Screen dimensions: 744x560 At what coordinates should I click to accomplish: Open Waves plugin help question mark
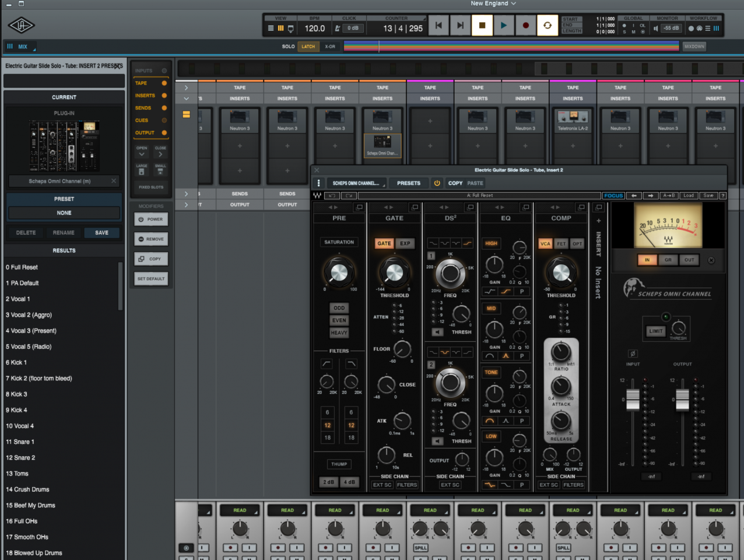tap(723, 195)
